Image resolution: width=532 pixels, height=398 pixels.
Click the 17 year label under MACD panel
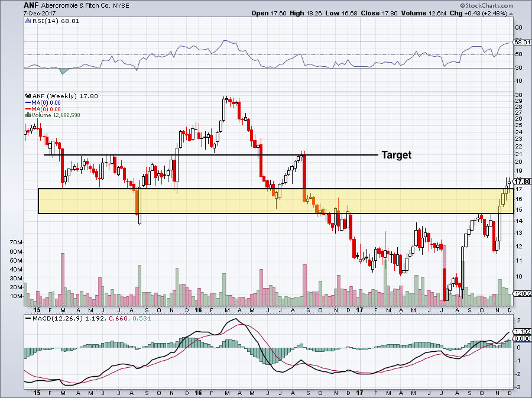coord(359,393)
